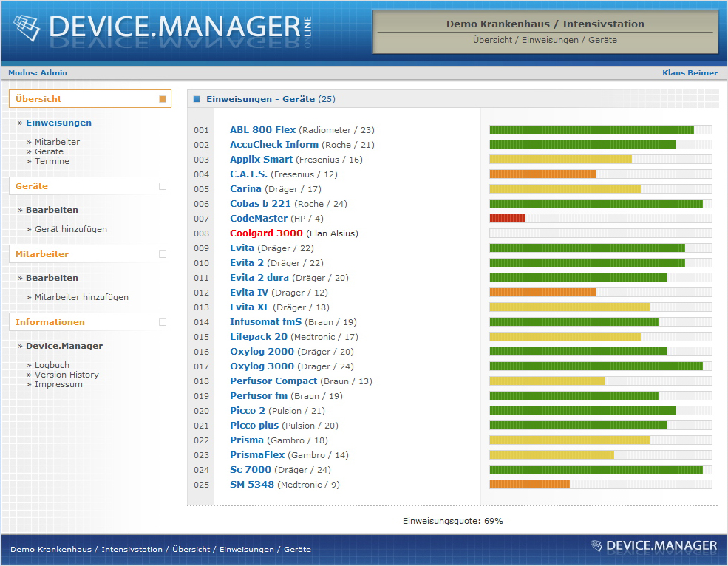Open the Geräte sidebar section header
Screen dimensions: 728x566
(90, 186)
